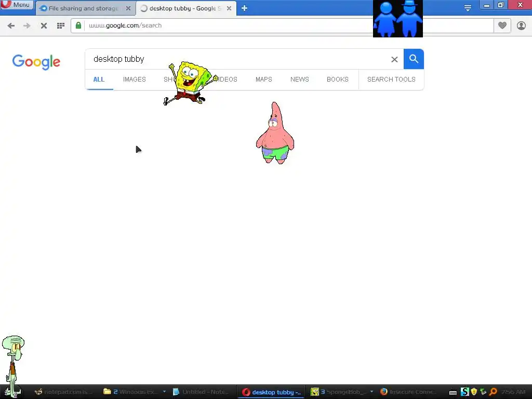
Task: Switch to the NEWS results tab
Action: pyautogui.click(x=300, y=79)
